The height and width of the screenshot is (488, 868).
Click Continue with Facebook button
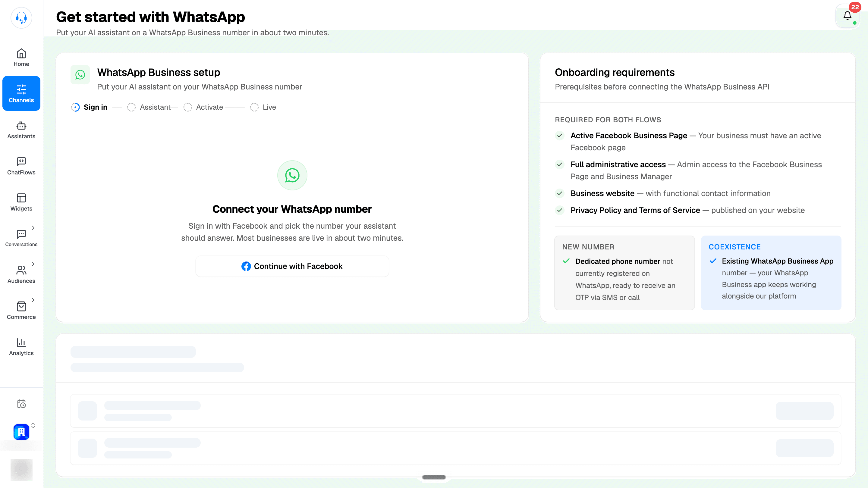(x=292, y=266)
